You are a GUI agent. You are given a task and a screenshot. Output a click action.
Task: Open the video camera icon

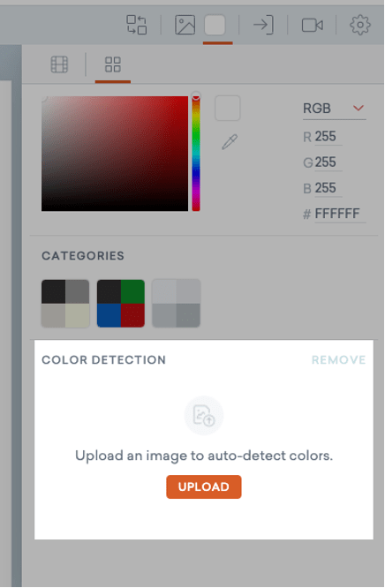[313, 25]
